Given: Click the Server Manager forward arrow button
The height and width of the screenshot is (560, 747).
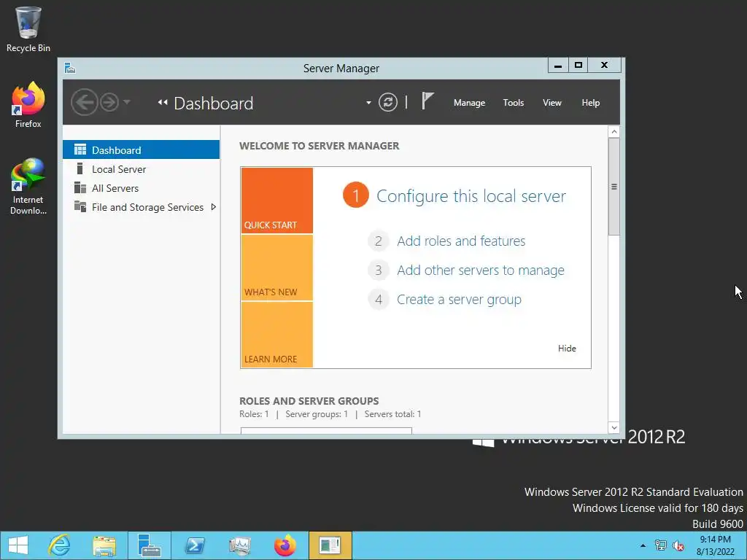Looking at the screenshot, I should pyautogui.click(x=109, y=102).
